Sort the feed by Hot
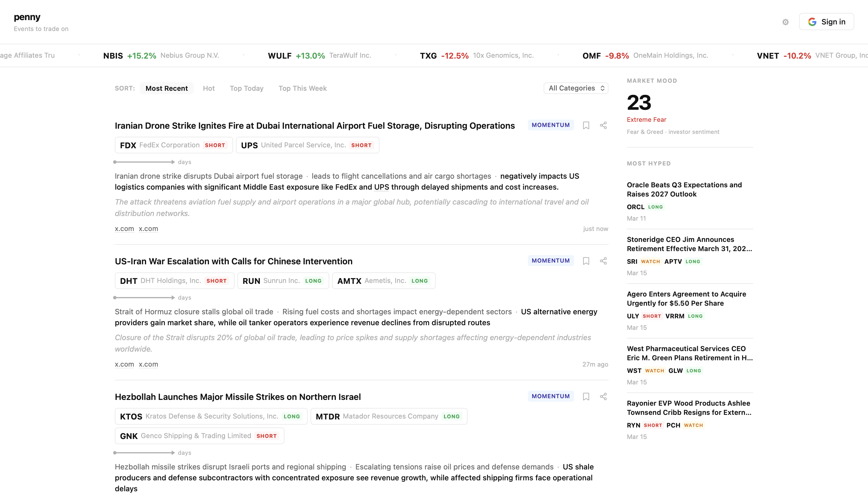This screenshot has width=868, height=493. tap(209, 88)
